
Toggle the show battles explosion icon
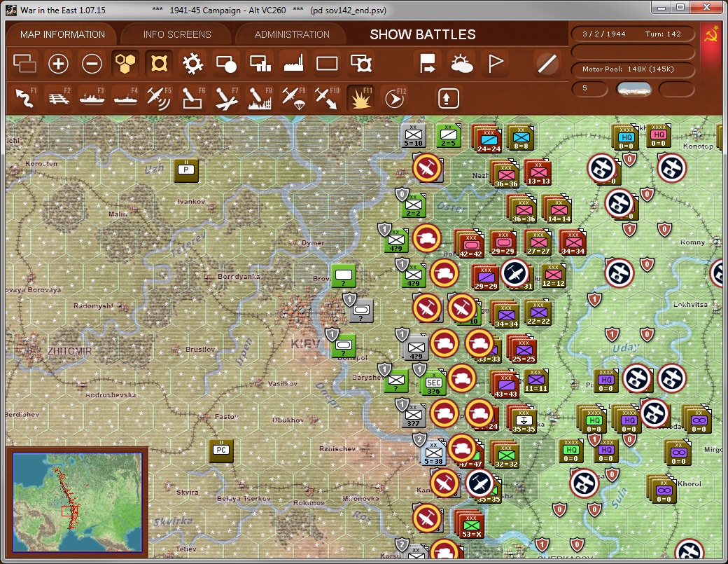click(360, 97)
